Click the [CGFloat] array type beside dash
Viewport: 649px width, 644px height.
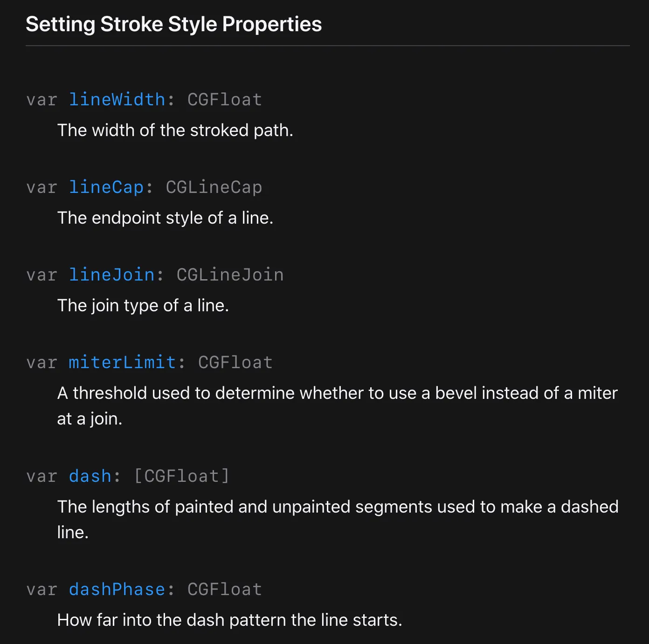[x=182, y=476]
